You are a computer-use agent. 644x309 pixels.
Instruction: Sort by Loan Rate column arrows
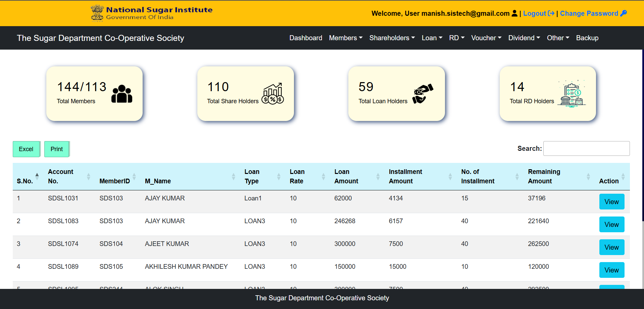tap(324, 176)
